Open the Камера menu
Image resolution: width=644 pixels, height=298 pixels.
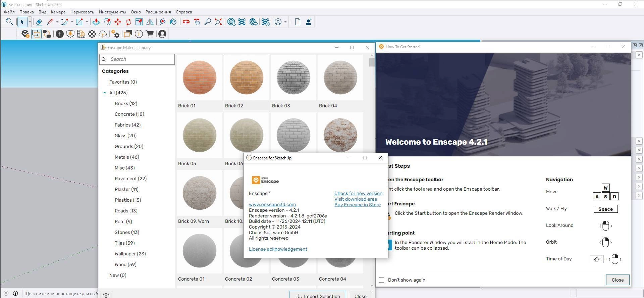coord(58,12)
